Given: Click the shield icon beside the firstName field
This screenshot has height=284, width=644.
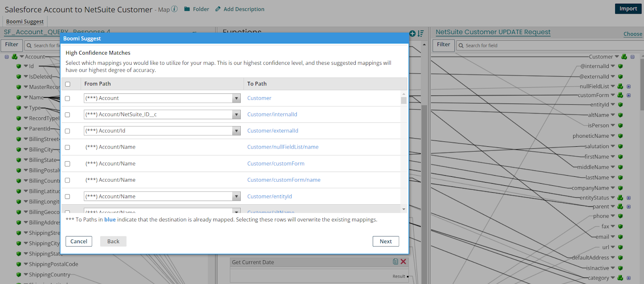Looking at the screenshot, I should [x=620, y=157].
